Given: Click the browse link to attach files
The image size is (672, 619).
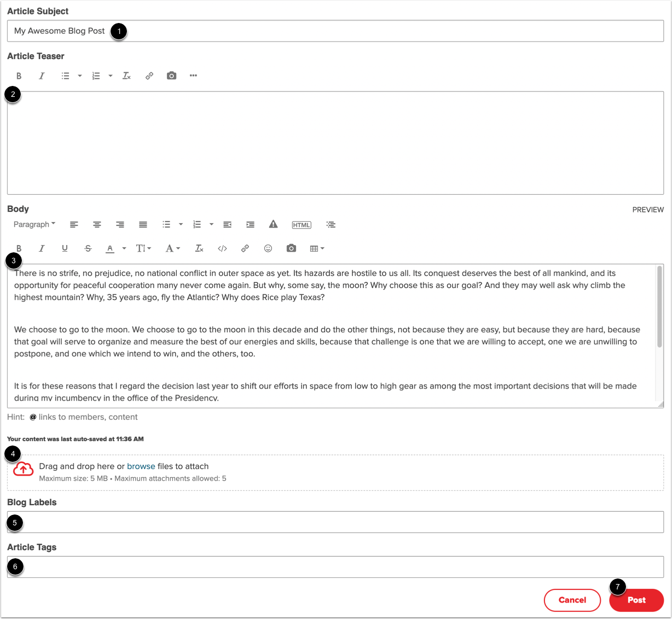Looking at the screenshot, I should [x=141, y=466].
